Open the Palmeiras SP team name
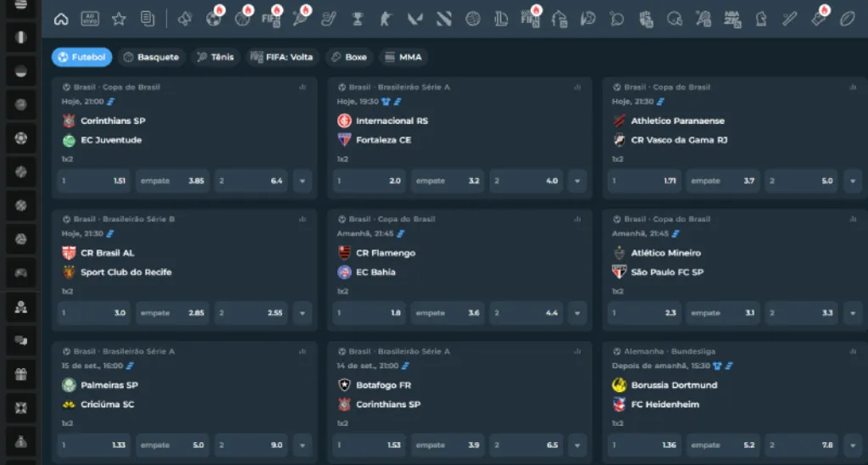The image size is (868, 465). pyautogui.click(x=109, y=385)
